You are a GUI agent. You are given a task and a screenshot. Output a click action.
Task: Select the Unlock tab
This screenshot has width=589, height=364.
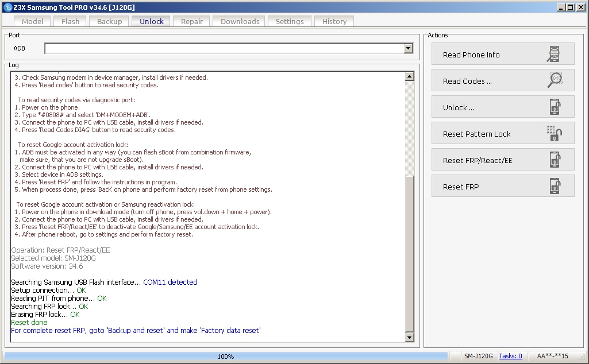[x=151, y=21]
